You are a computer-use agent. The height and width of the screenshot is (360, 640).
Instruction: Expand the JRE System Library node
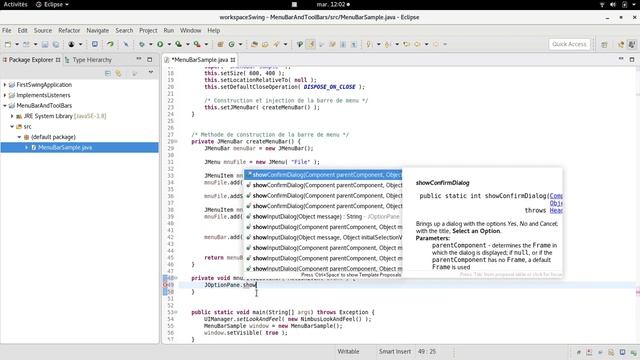[x=12, y=116]
